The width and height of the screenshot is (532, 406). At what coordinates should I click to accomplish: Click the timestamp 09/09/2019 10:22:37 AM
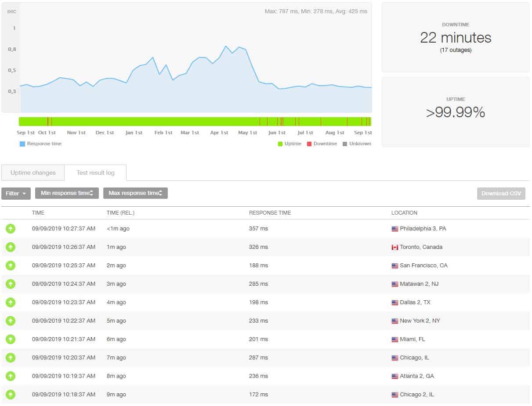[x=64, y=321]
